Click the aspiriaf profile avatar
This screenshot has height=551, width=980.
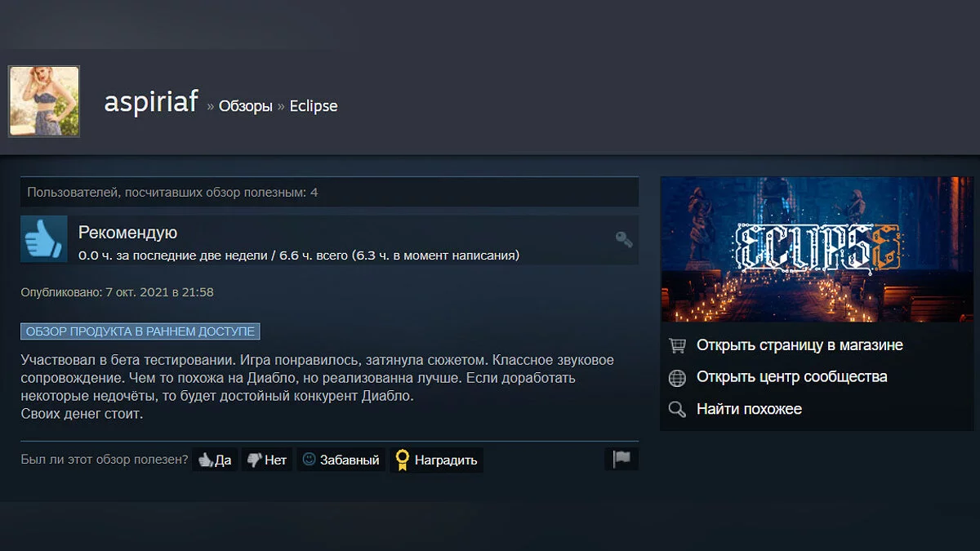coord(44,101)
